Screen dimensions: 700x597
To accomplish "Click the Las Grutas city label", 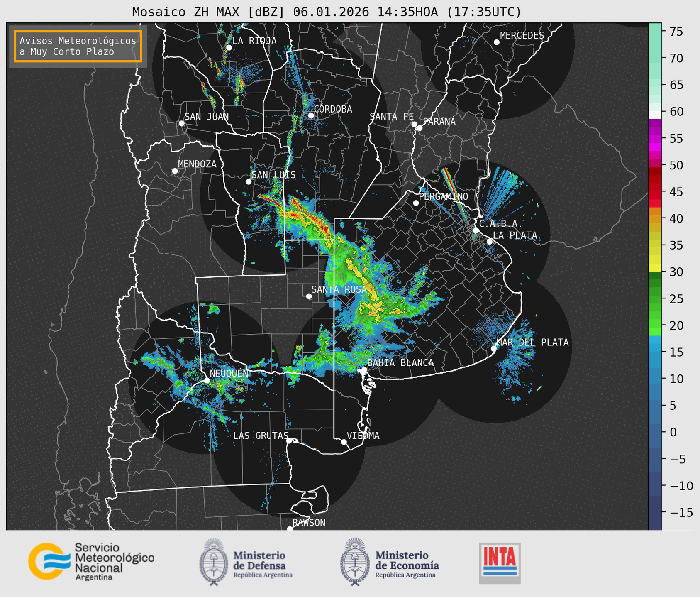I will (260, 436).
